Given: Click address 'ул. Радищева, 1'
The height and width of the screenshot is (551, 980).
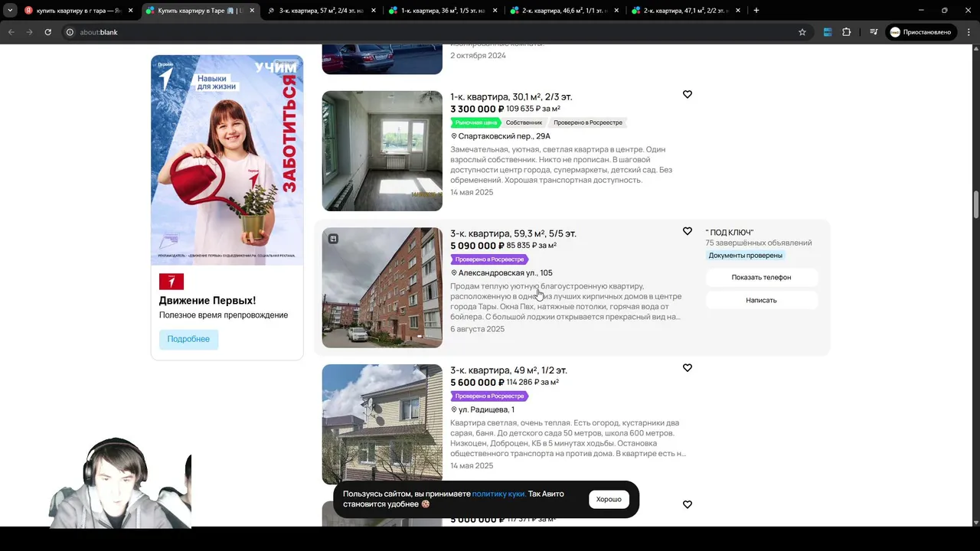Looking at the screenshot, I should [x=486, y=410].
